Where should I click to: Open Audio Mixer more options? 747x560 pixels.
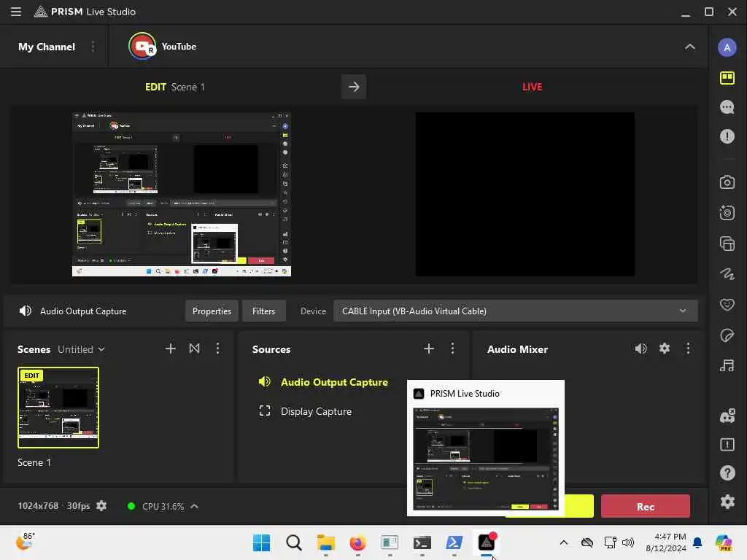tap(688, 349)
